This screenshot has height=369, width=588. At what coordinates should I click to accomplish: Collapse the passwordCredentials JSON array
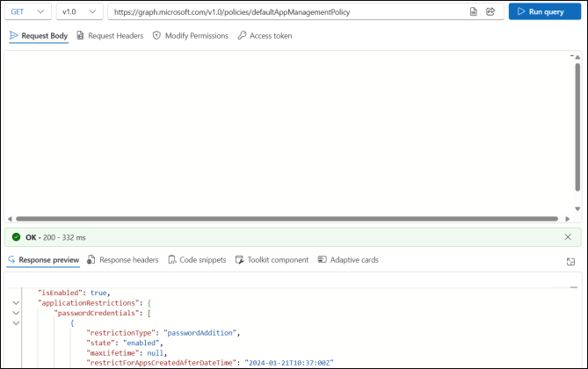[16, 313]
